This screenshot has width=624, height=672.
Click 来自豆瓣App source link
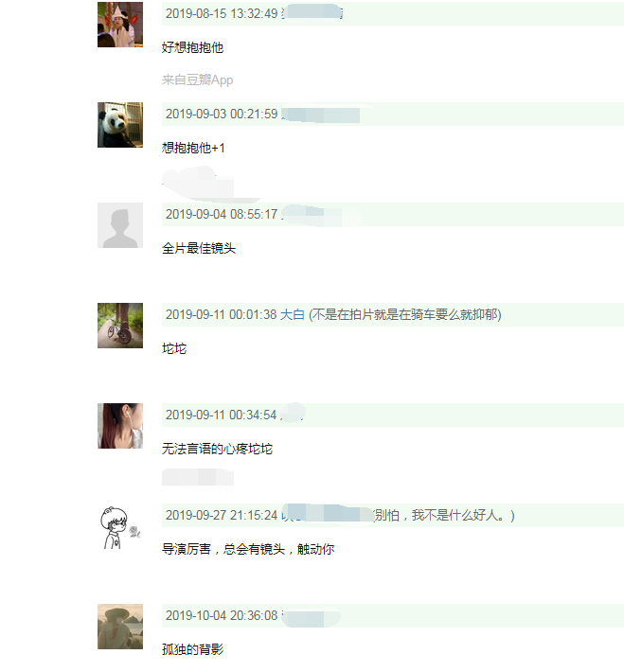coord(197,80)
